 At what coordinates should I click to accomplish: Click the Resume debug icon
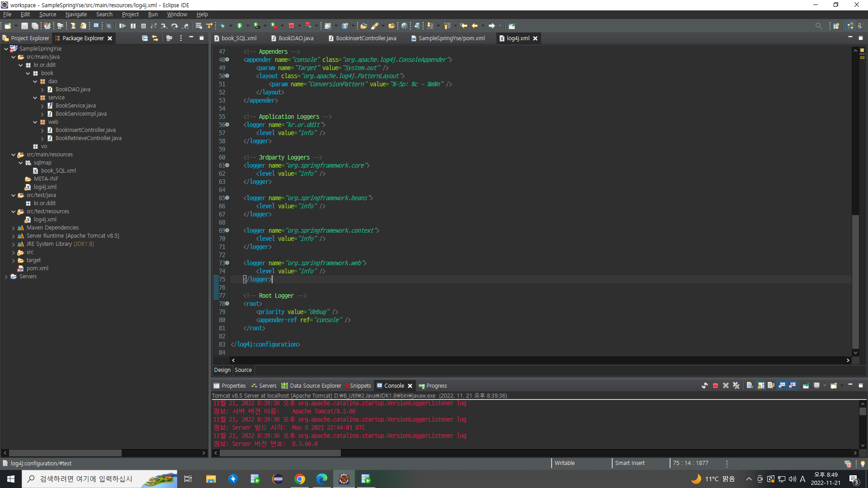[x=123, y=26]
